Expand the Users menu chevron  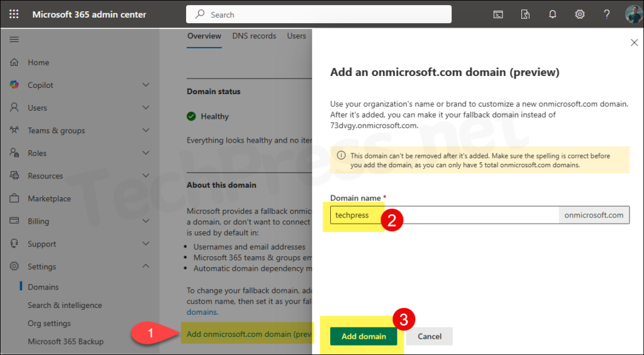146,107
